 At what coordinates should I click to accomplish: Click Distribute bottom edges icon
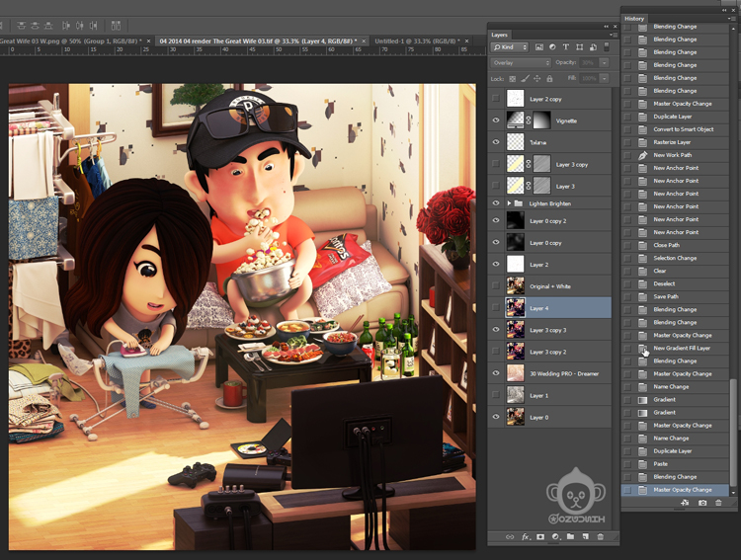click(x=48, y=26)
